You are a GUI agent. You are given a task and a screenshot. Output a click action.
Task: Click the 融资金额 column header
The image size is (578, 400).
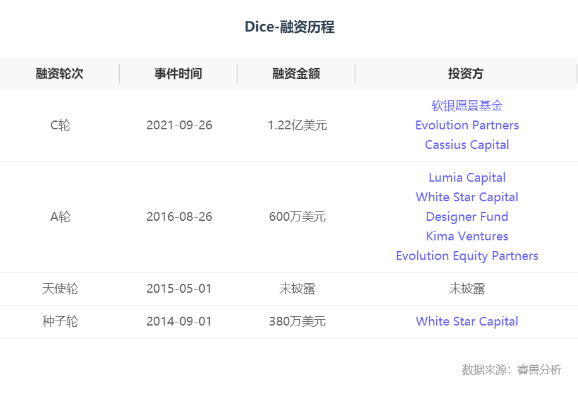tap(296, 74)
